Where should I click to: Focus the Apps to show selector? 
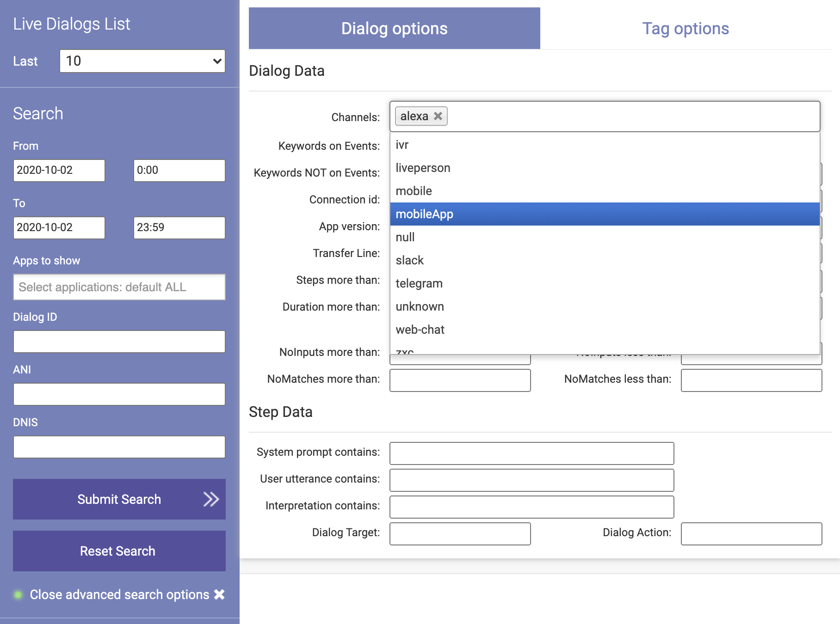119,287
